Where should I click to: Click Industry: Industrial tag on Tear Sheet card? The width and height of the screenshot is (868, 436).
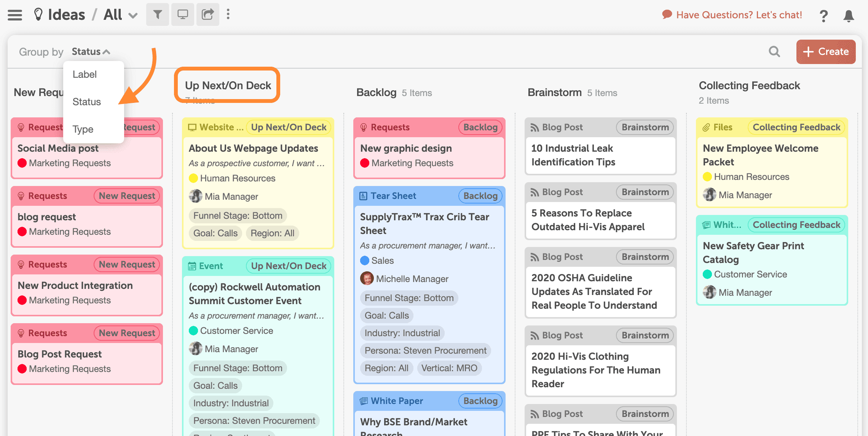pos(402,333)
